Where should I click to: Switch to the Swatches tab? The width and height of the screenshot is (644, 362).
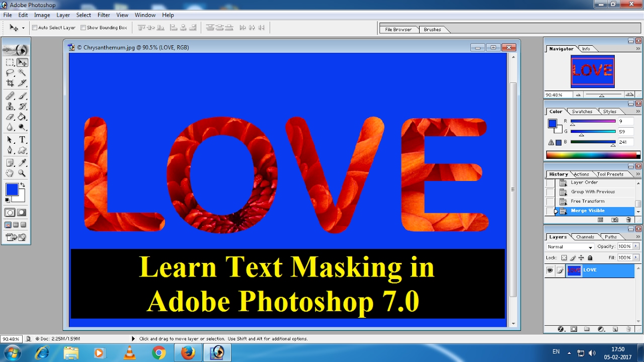coord(582,112)
